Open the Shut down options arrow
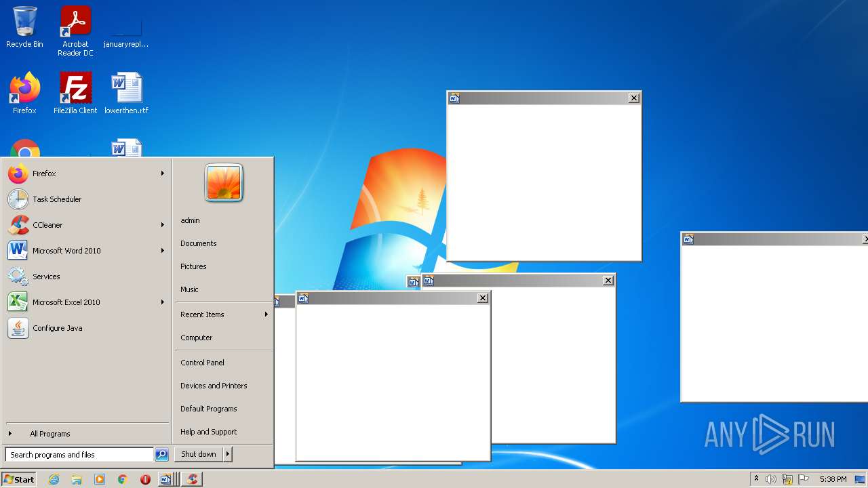The height and width of the screenshot is (488, 868). point(227,454)
